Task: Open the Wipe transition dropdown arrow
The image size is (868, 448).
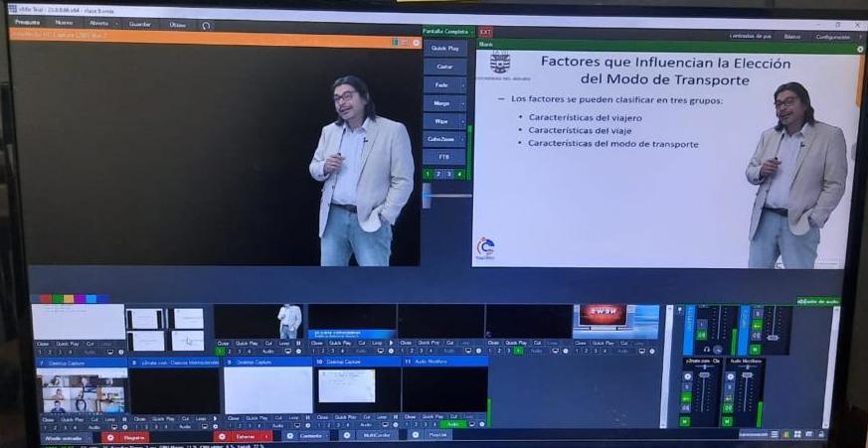Action: tap(462, 121)
